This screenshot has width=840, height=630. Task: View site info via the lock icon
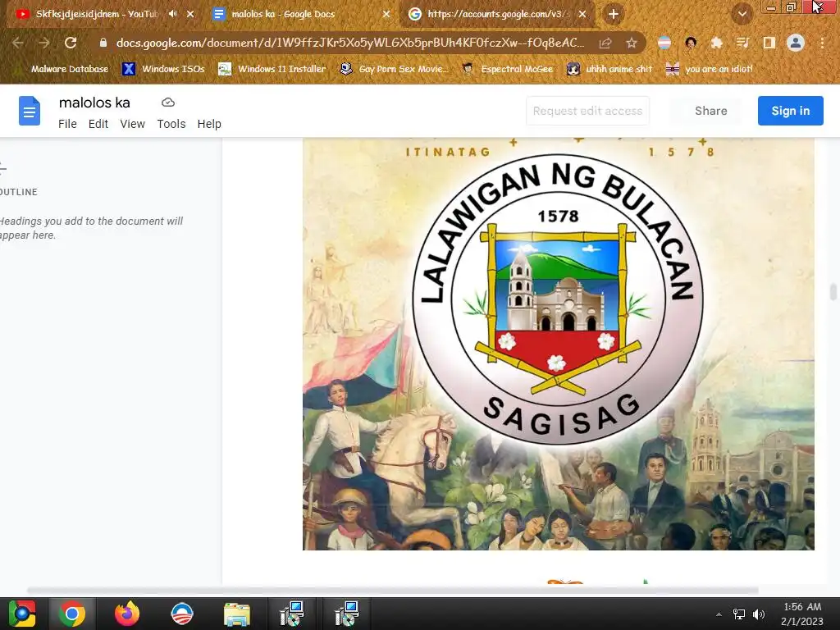tap(103, 43)
